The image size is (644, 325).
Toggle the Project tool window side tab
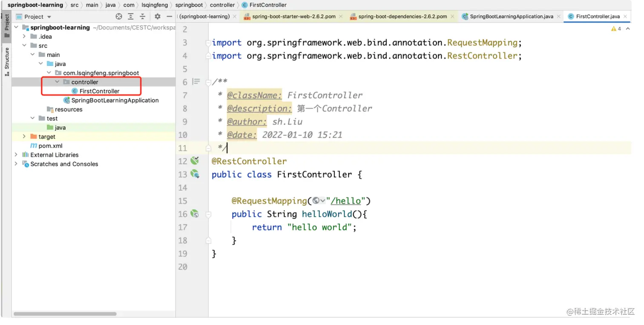6,26
